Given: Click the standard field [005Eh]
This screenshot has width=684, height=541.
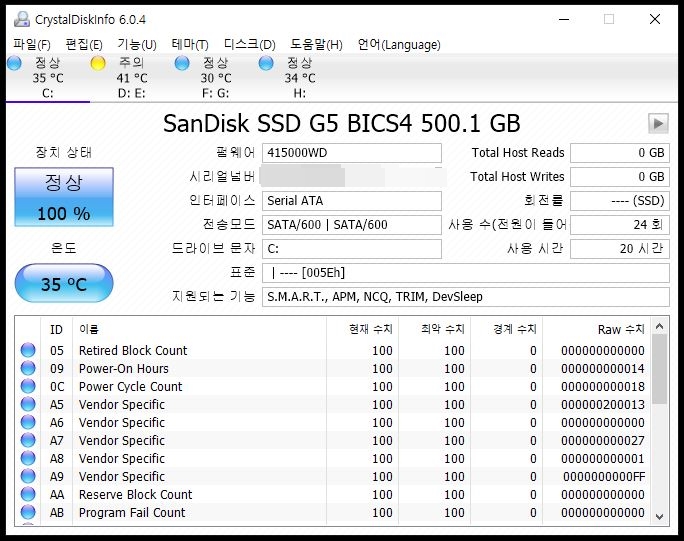Looking at the screenshot, I should click(x=465, y=273).
